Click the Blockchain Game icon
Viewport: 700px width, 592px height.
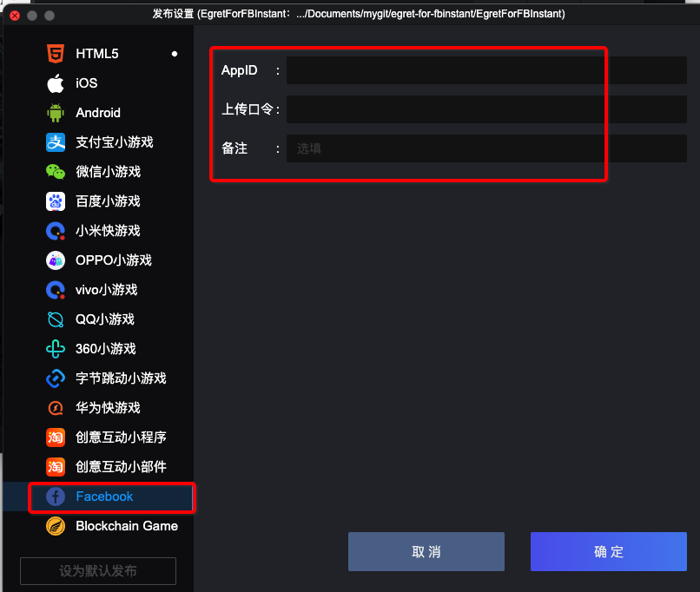[x=56, y=526]
